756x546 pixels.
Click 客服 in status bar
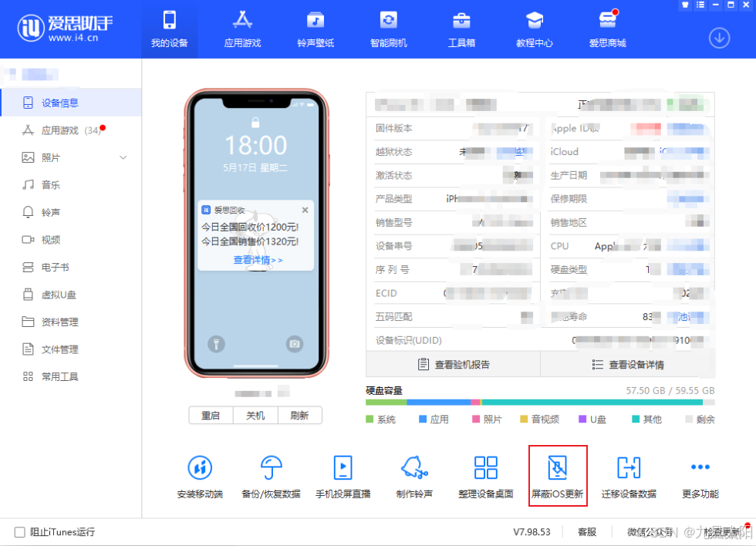tap(587, 532)
